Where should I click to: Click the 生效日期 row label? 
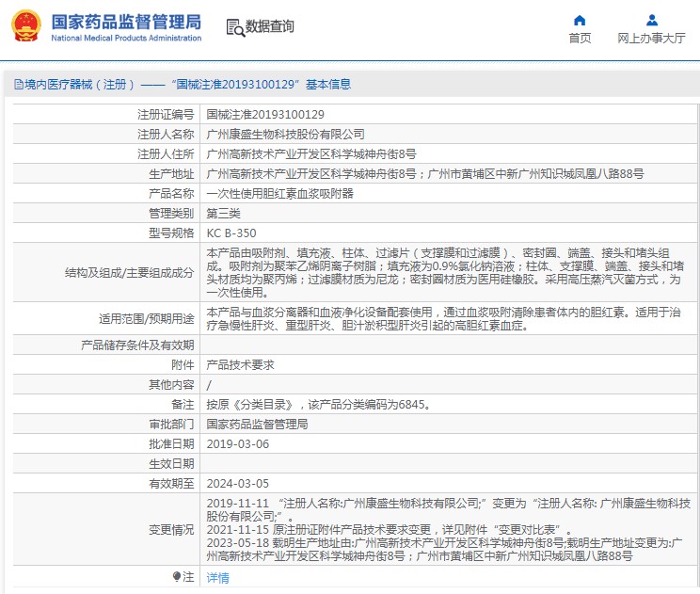pos(171,463)
